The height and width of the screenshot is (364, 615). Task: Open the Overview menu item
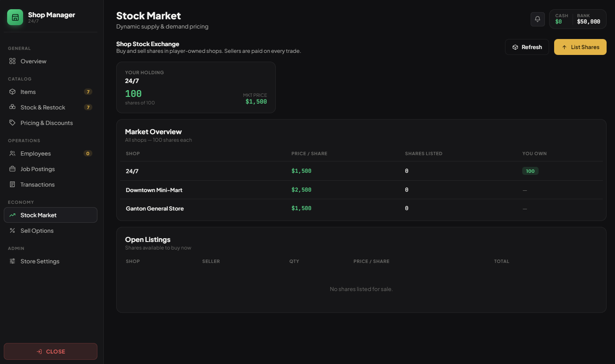point(50,61)
